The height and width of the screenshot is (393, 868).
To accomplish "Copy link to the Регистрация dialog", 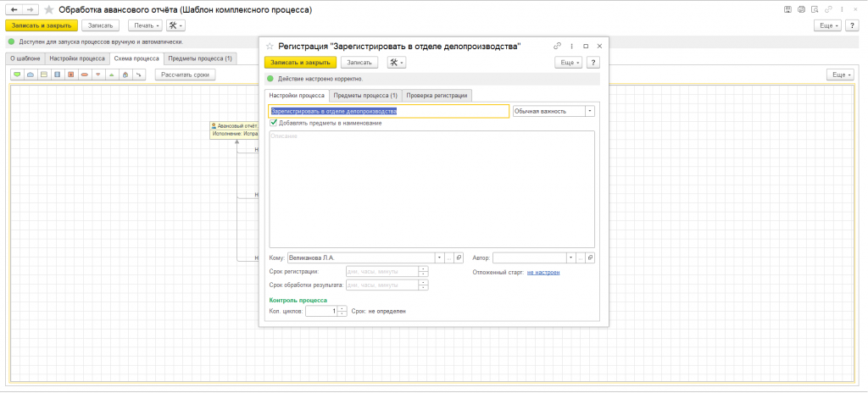I will [x=557, y=46].
